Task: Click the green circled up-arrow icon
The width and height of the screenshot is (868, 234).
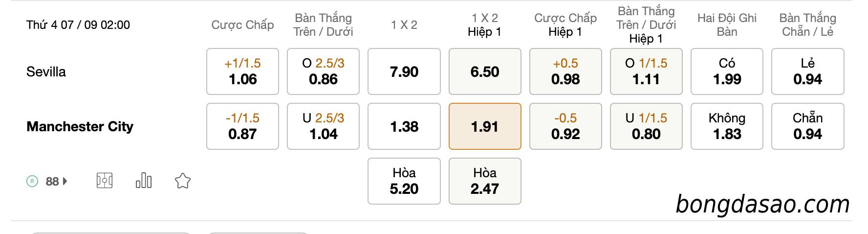Action: pos(32,182)
